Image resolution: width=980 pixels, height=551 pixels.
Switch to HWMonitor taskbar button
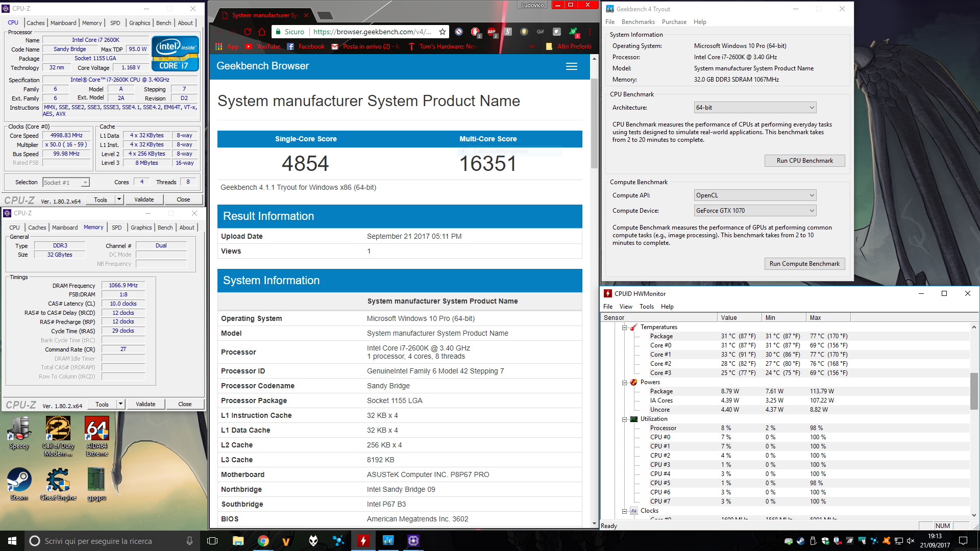tap(363, 541)
